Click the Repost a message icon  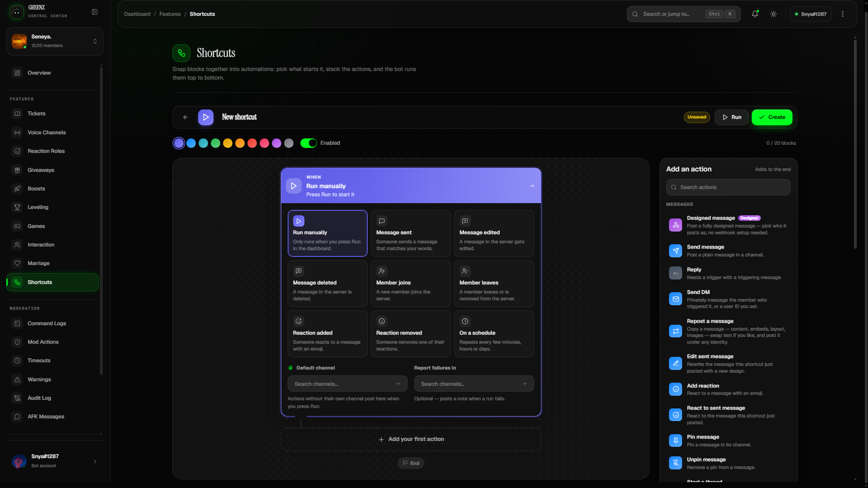pos(675,331)
